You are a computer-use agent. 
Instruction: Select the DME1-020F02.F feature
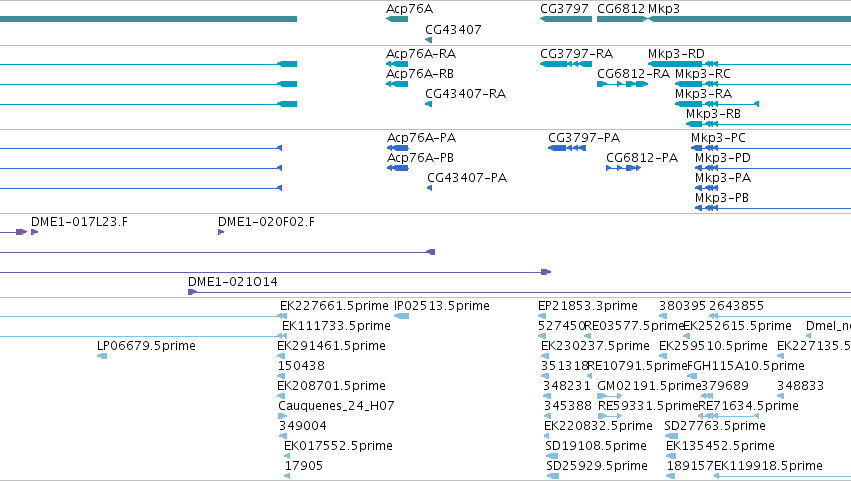[x=221, y=232]
